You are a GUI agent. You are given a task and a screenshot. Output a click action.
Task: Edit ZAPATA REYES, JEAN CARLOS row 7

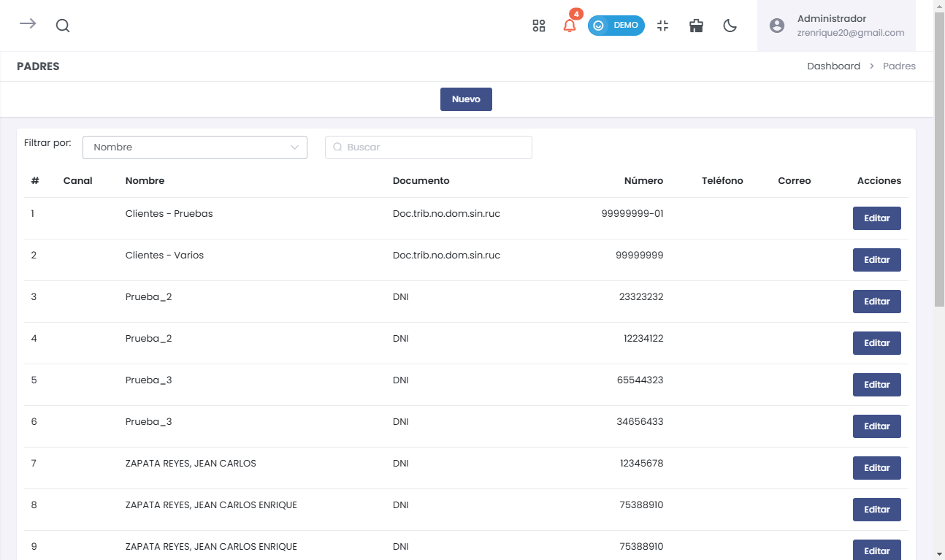point(876,468)
